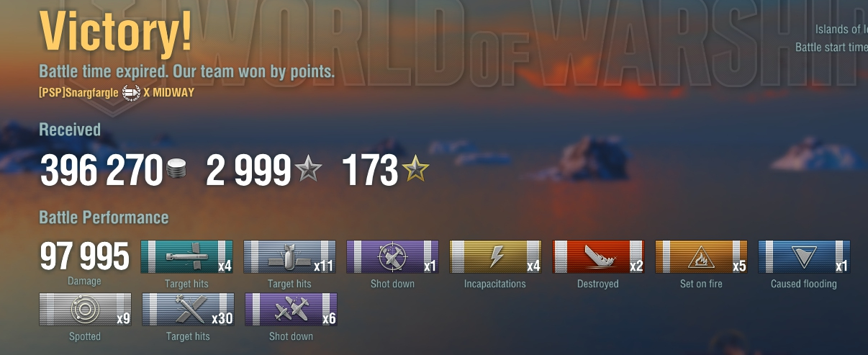Click the Victory! heading
This screenshot has width=868, height=355.
[116, 31]
